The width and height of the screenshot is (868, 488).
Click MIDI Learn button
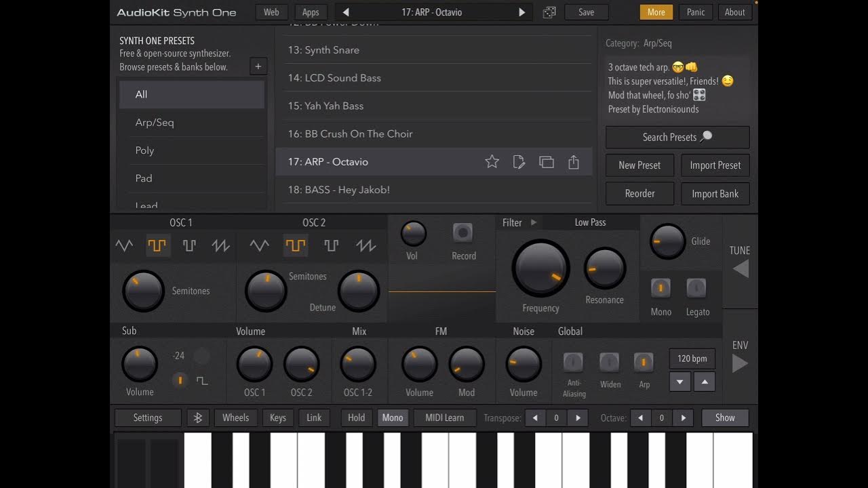445,418
